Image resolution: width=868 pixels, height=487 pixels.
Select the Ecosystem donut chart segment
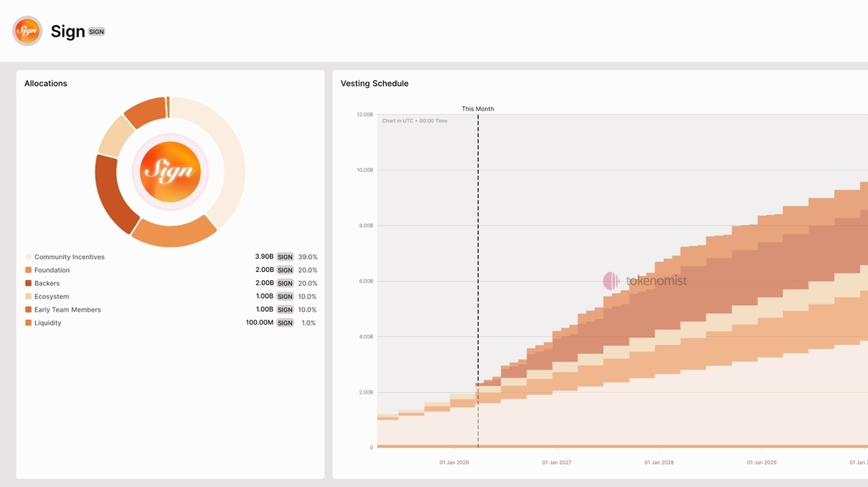coord(115,136)
